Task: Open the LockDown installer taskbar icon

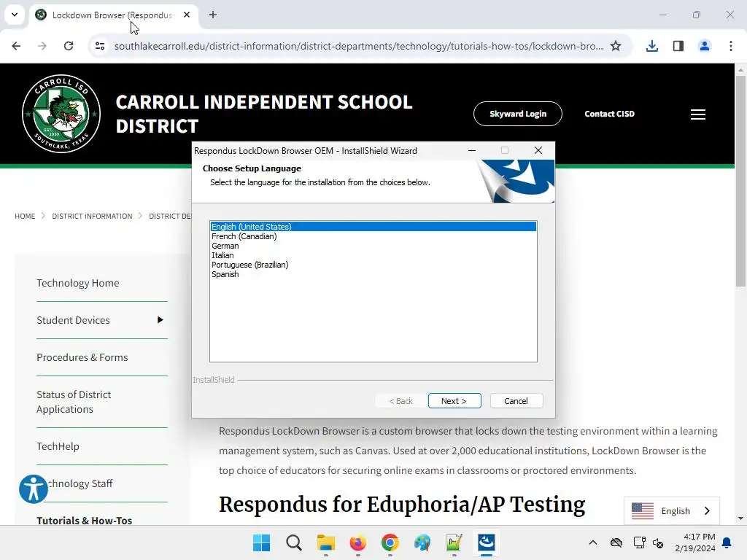Action: click(x=487, y=542)
